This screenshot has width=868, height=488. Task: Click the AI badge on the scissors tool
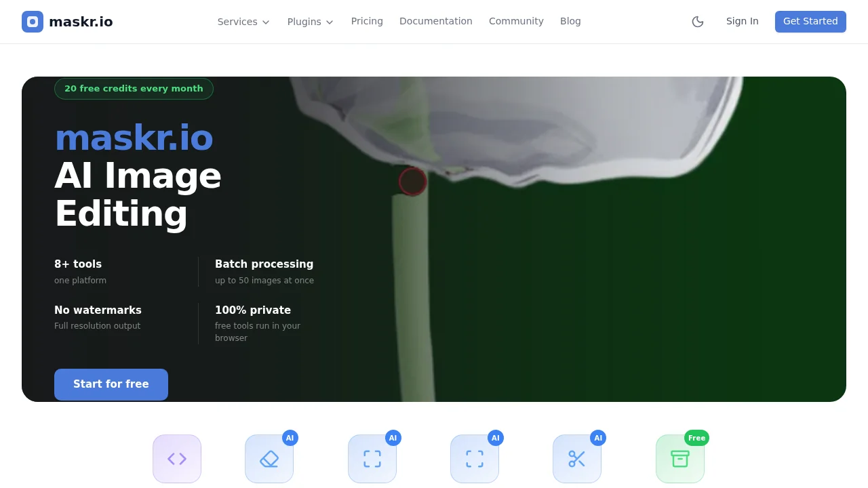point(598,438)
